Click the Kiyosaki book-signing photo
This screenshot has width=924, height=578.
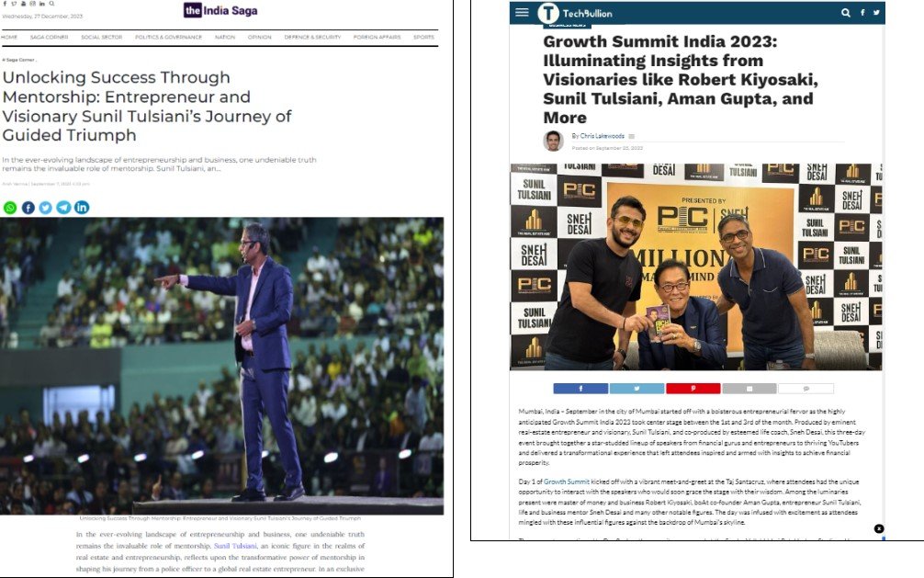click(x=696, y=266)
